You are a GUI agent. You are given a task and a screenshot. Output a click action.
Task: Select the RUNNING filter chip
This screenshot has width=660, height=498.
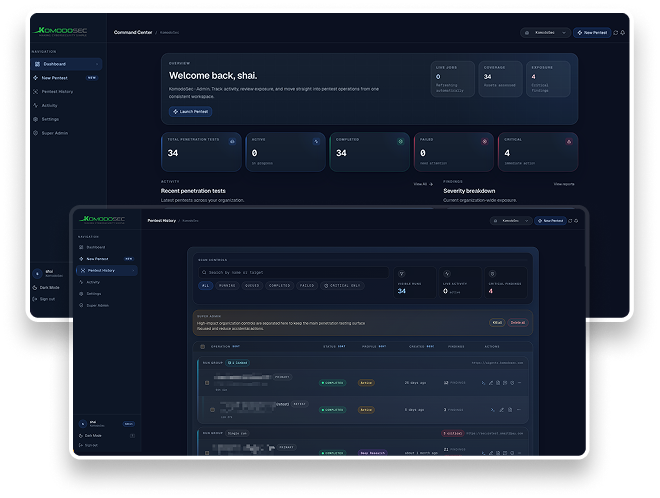tap(227, 285)
